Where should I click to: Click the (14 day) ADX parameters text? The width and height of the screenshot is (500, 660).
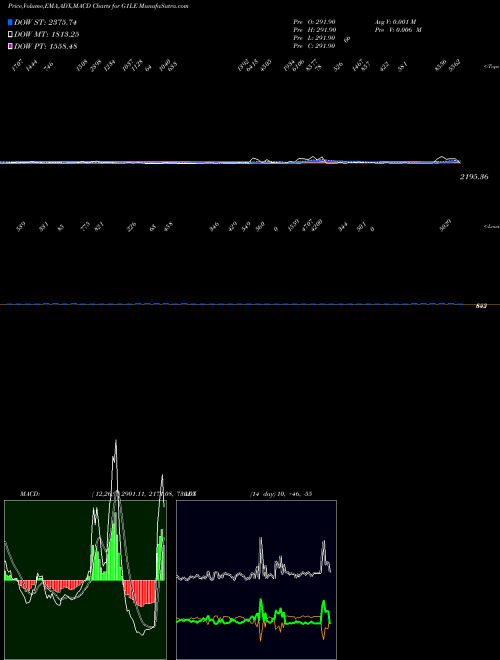click(x=281, y=494)
